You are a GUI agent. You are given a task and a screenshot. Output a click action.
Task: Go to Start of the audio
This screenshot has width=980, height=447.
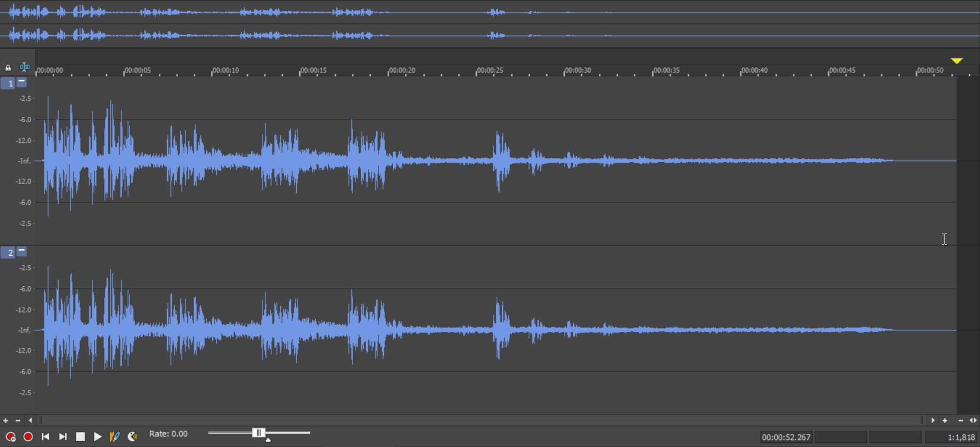46,437
